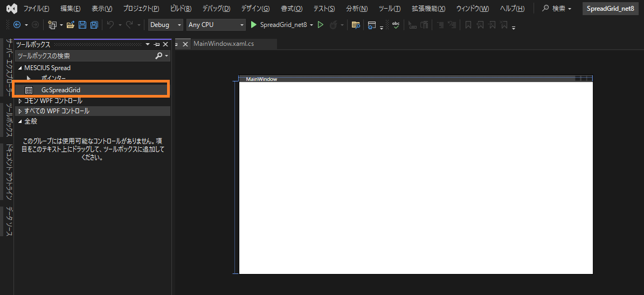Start debugging SpreadGrid_net8 with green play

[253, 25]
